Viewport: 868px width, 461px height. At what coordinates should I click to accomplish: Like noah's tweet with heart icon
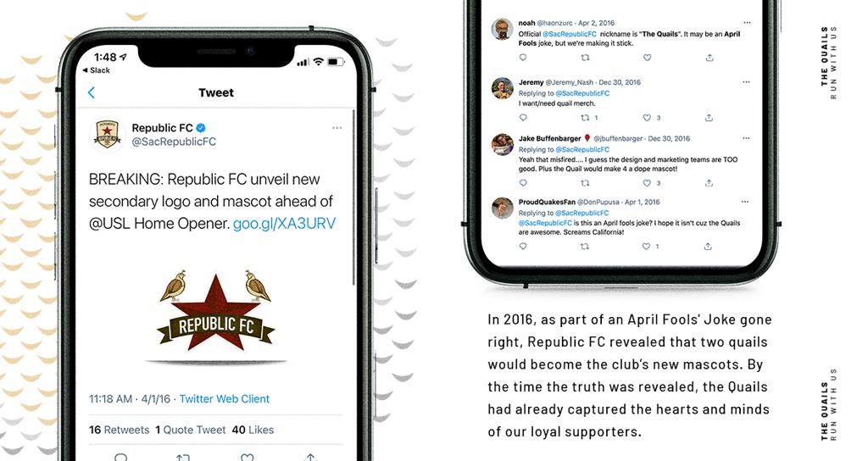[x=647, y=58]
